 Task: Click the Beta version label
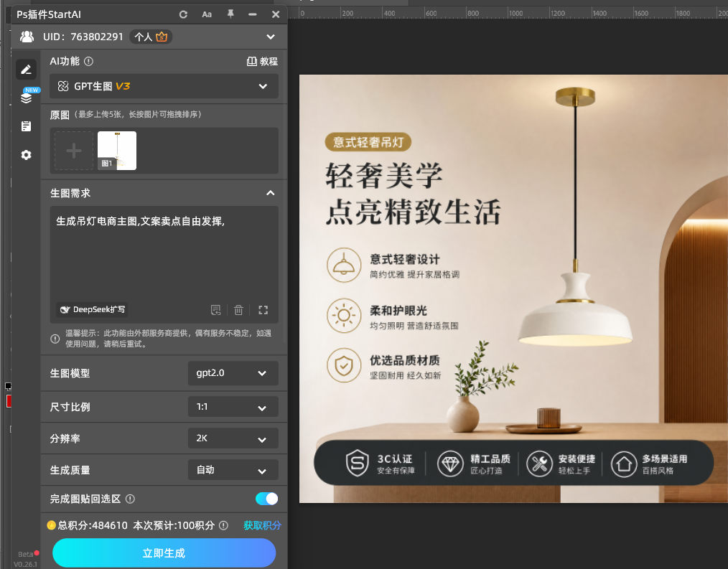[x=26, y=554]
